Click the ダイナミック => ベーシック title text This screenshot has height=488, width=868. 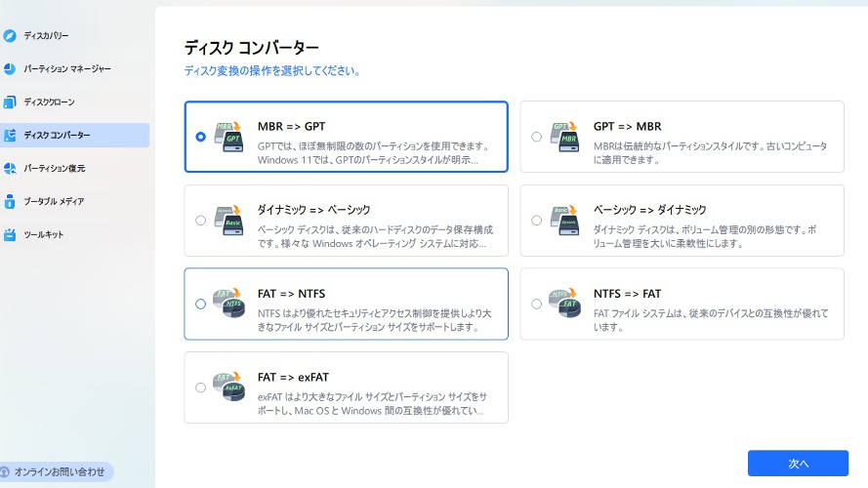(x=313, y=210)
